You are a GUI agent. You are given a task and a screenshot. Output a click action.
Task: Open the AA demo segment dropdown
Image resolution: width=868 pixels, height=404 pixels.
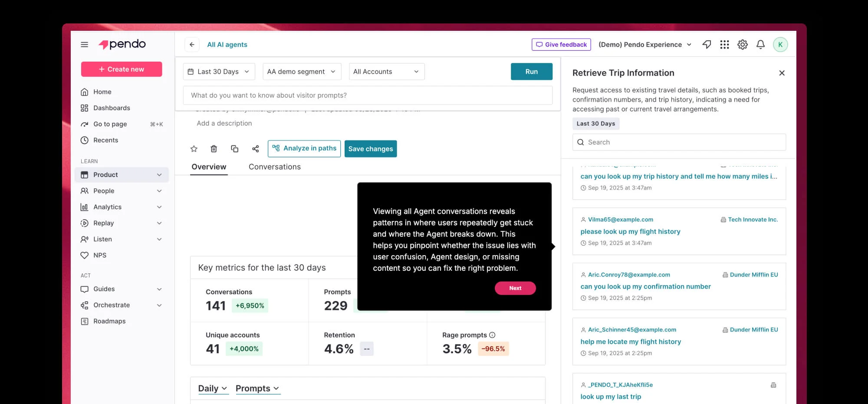coord(302,72)
